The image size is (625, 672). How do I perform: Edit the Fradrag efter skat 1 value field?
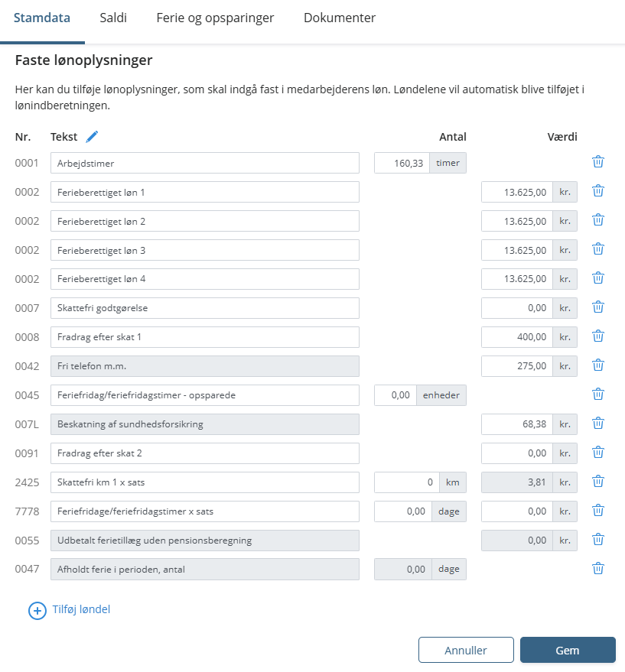tap(517, 337)
